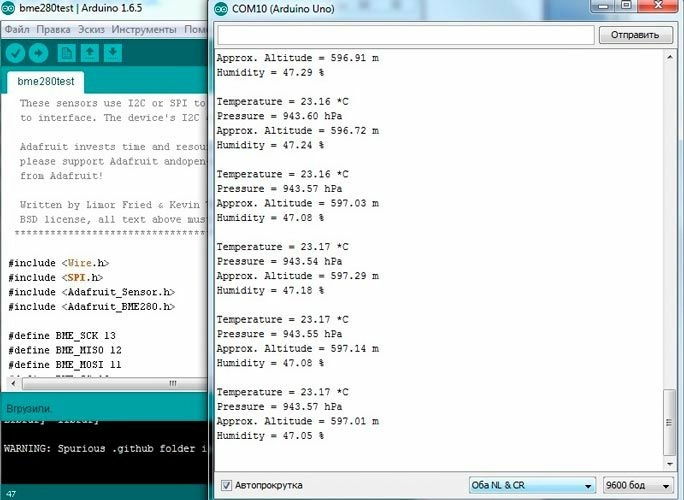Open the Правка menu
This screenshot has width=684, height=500.
53,29
